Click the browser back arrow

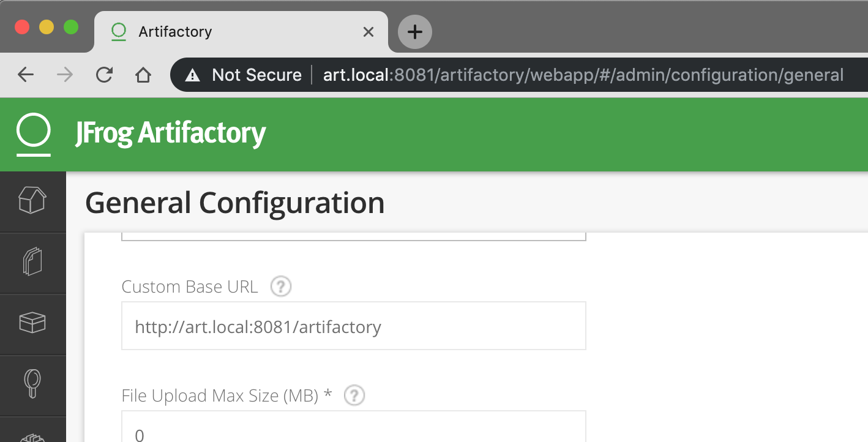coord(26,75)
